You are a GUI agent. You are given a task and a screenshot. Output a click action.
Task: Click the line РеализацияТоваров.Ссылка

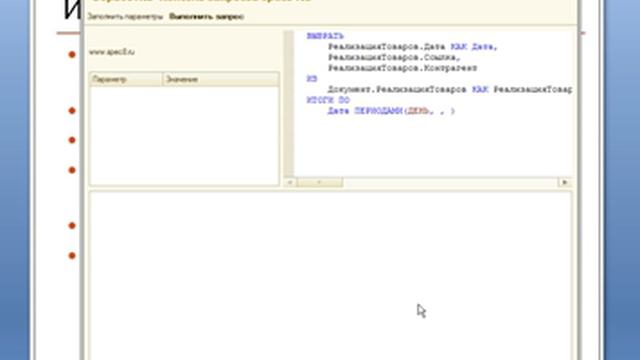pyautogui.click(x=394, y=58)
